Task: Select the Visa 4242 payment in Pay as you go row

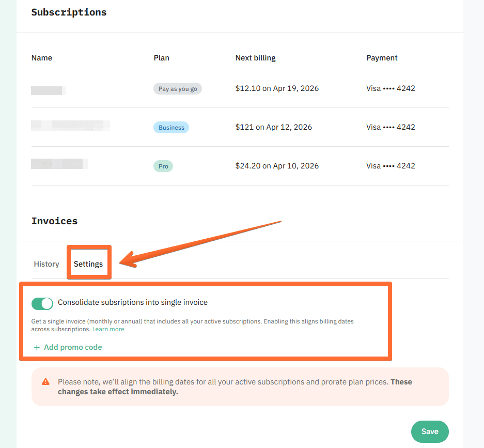Action: (x=391, y=88)
